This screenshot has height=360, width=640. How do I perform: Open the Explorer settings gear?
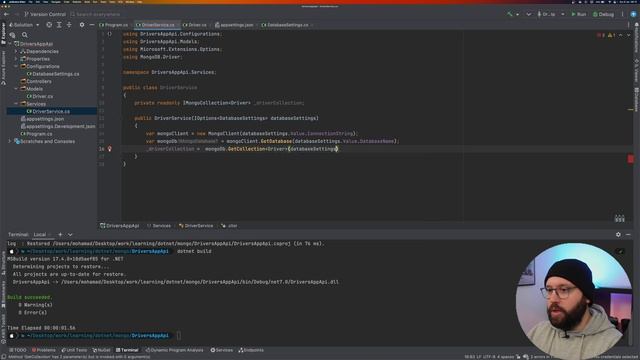(82, 25)
